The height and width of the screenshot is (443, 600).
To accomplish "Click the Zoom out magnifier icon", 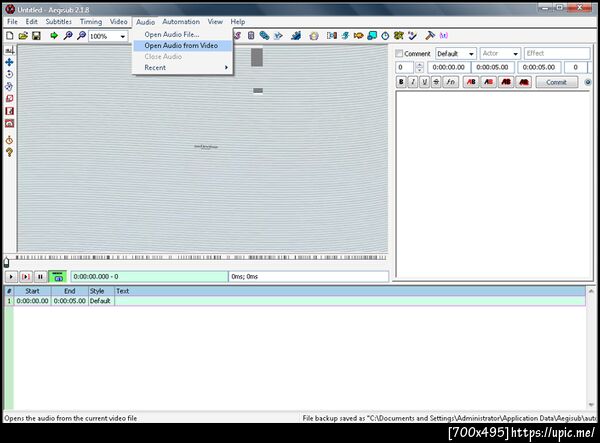I will [81, 36].
